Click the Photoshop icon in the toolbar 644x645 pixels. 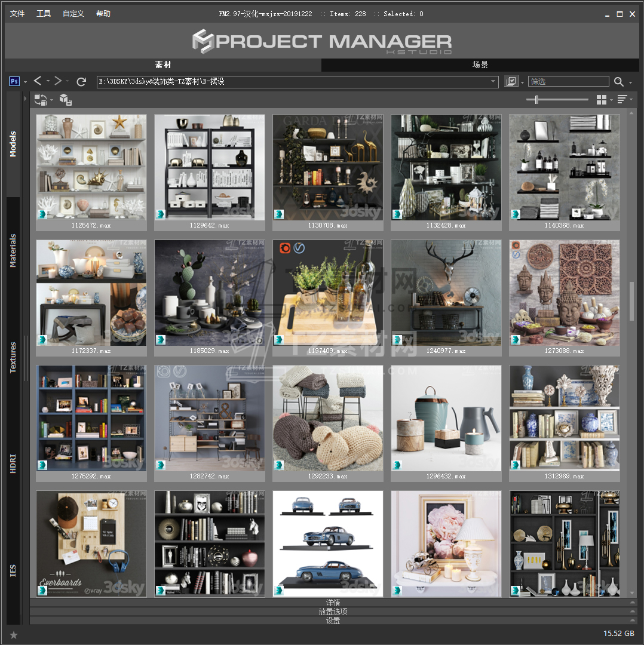coord(15,81)
